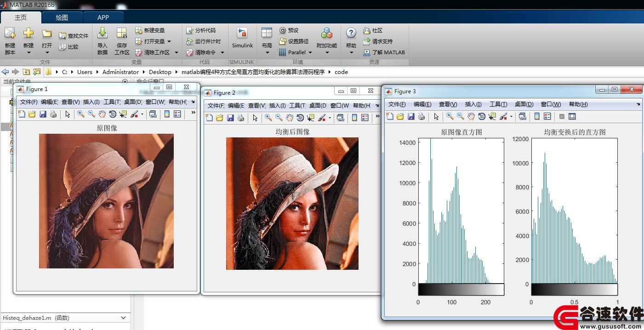
Task: Click the New (新建) plus icon
Action: click(28, 33)
